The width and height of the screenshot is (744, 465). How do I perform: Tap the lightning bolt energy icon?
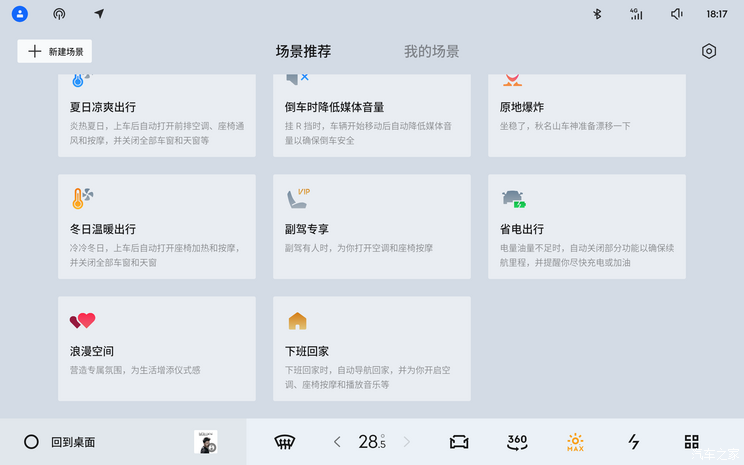633,442
